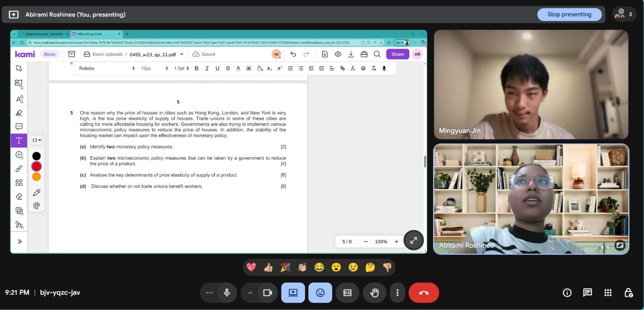Screen dimensions: 644x310
Task: Switch to Classwork for Lucas browser tab
Action: coord(43,34)
